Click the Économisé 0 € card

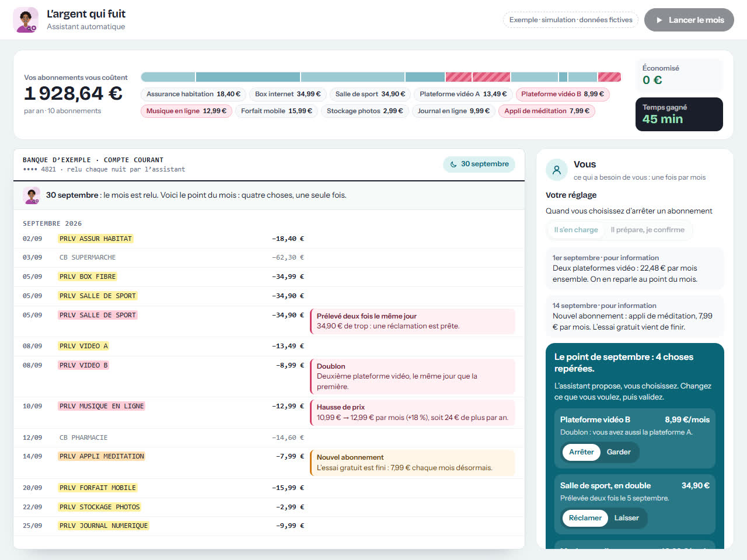679,75
